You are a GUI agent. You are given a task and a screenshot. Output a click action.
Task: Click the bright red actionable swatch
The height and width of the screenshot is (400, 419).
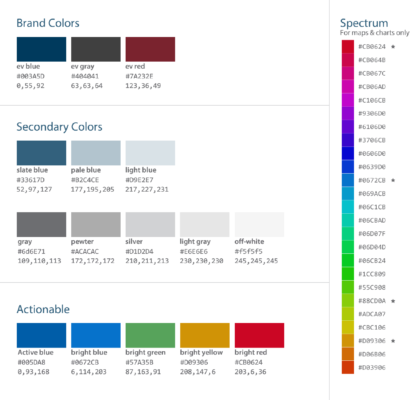259,335
